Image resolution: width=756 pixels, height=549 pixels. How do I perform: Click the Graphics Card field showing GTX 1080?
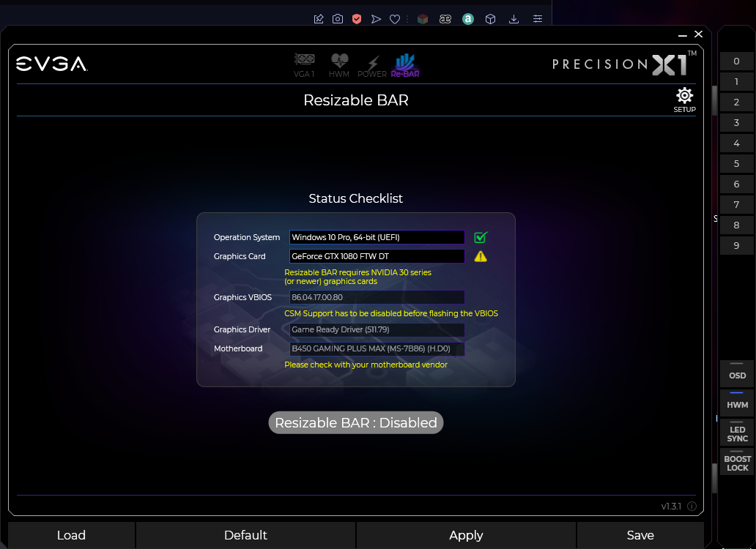(377, 256)
